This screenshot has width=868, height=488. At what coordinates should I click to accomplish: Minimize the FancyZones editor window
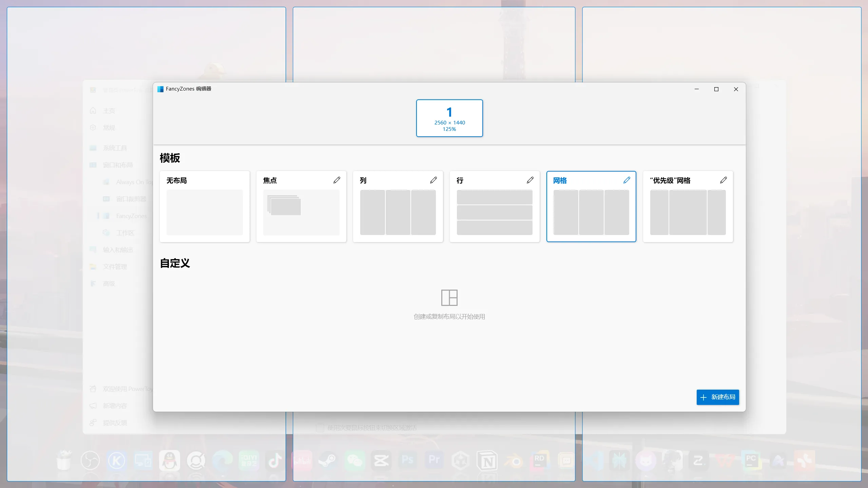pyautogui.click(x=696, y=89)
